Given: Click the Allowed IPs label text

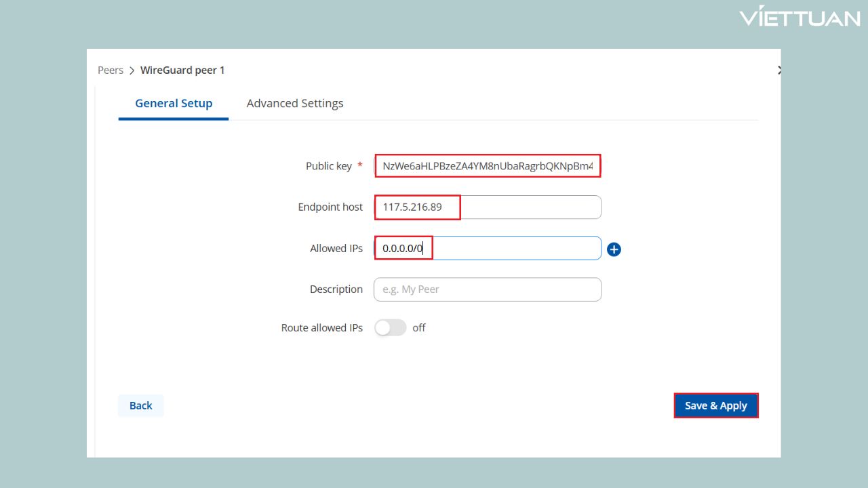Looking at the screenshot, I should coord(336,249).
